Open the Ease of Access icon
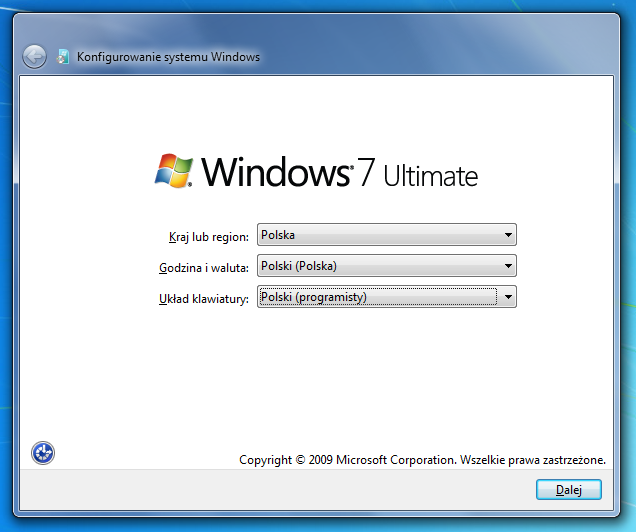636x532 pixels. pyautogui.click(x=43, y=453)
